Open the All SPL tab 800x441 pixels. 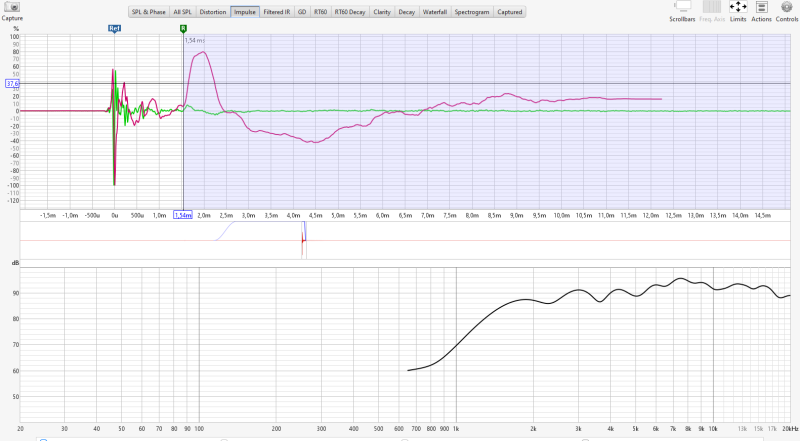click(183, 12)
